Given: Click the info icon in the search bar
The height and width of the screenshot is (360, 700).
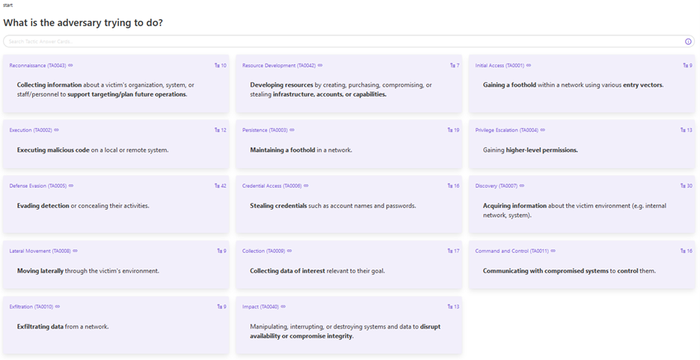Looking at the screenshot, I should [688, 42].
